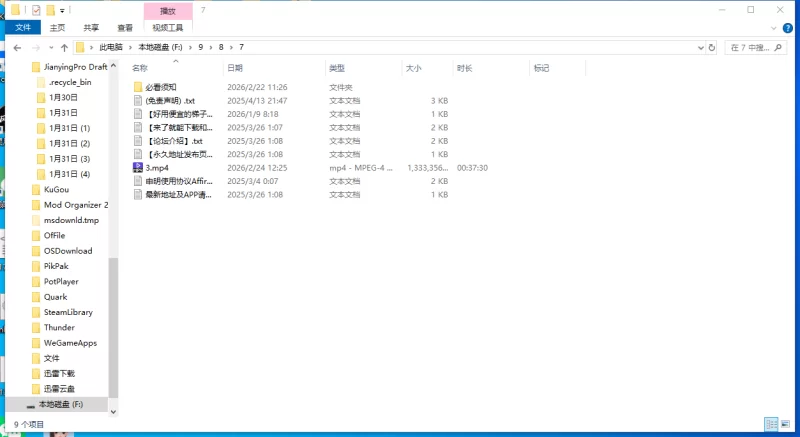Open the Help question mark icon

(788, 28)
